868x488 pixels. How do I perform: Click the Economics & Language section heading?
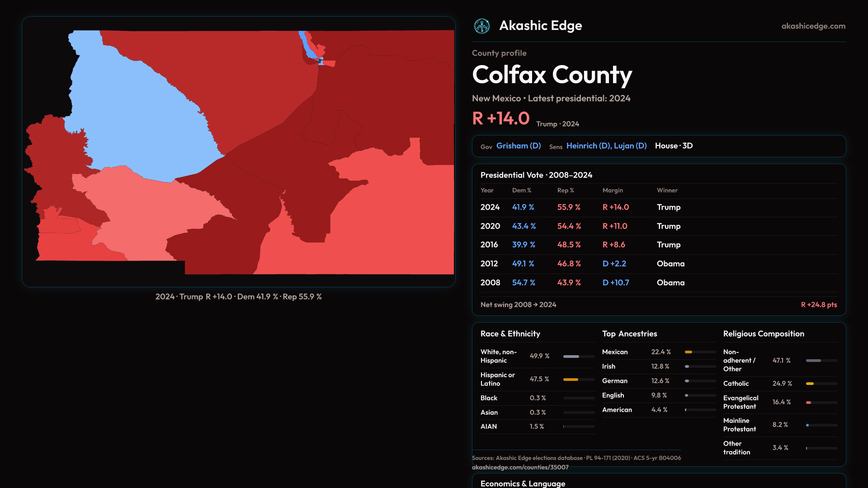coord(523,483)
